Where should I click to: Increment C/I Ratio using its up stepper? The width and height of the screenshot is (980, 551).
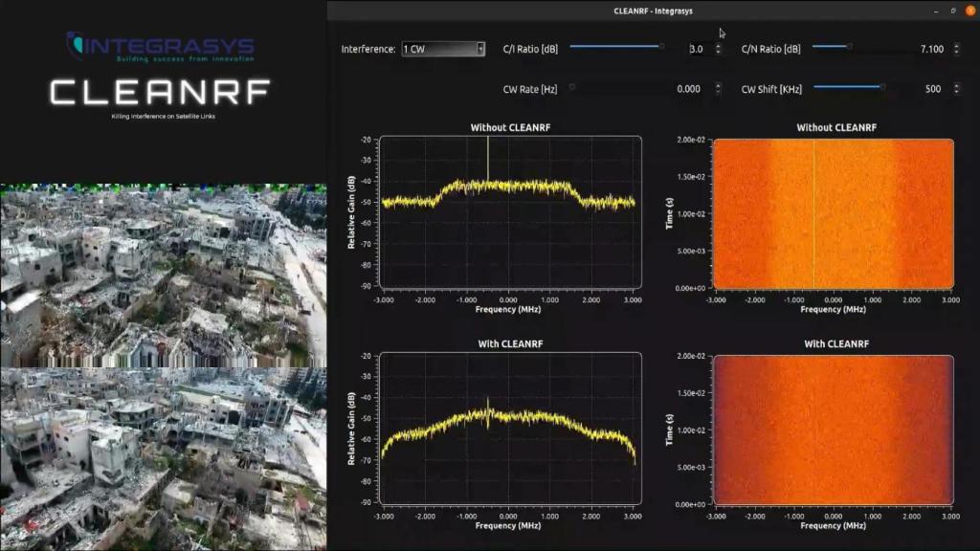(x=717, y=46)
